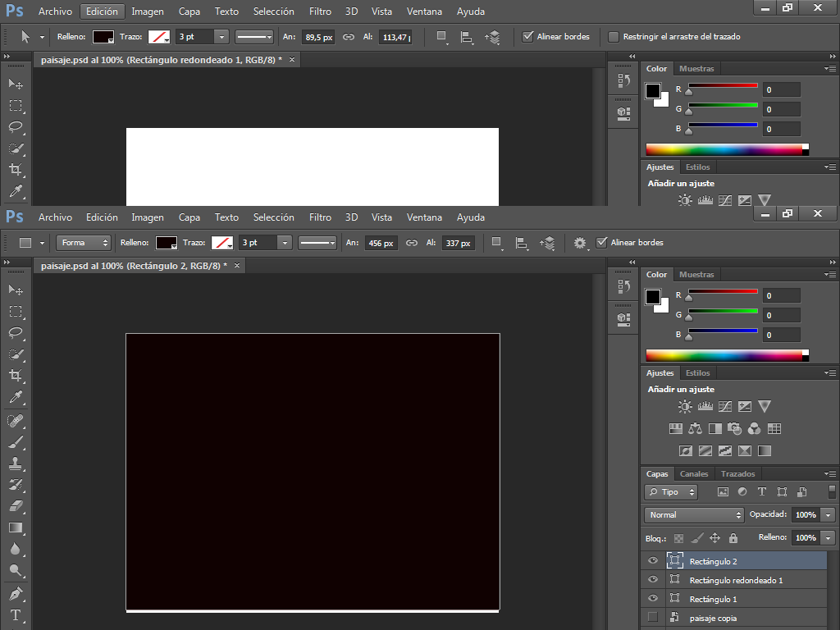
Task: Open Opacidad slider dropdown arrow
Action: coord(829,515)
